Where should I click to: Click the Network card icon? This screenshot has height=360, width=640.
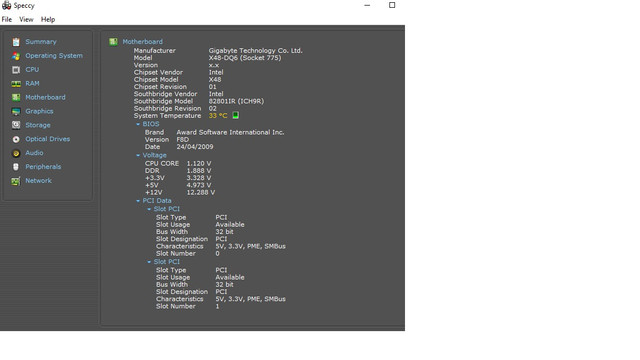[16, 181]
